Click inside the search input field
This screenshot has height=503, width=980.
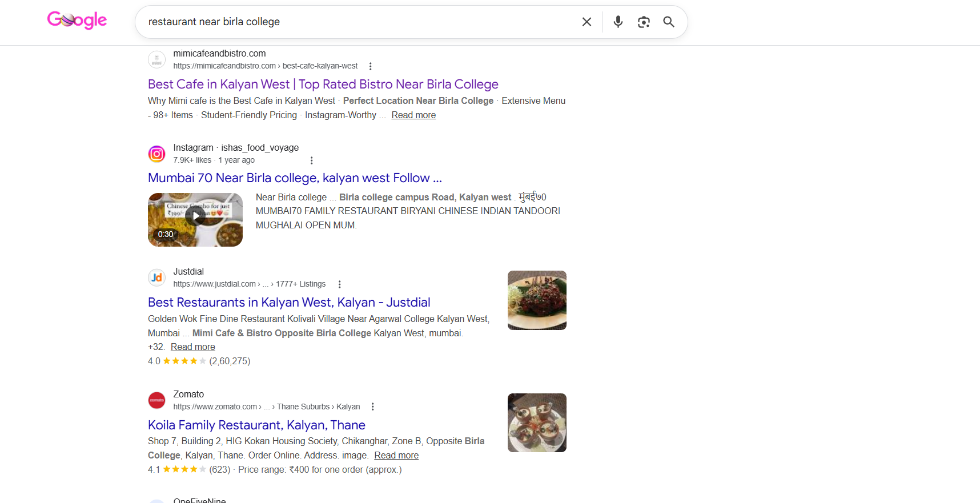(x=354, y=22)
